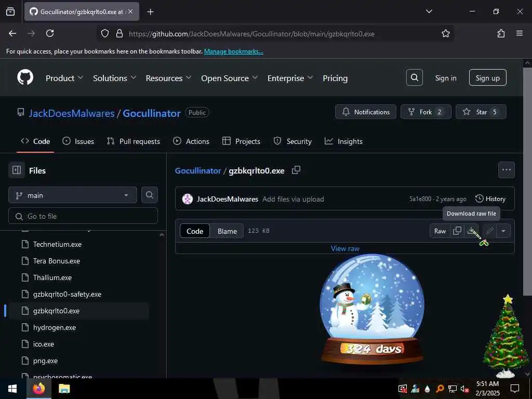Copy raw file contents icon
532x399 pixels.
click(457, 231)
